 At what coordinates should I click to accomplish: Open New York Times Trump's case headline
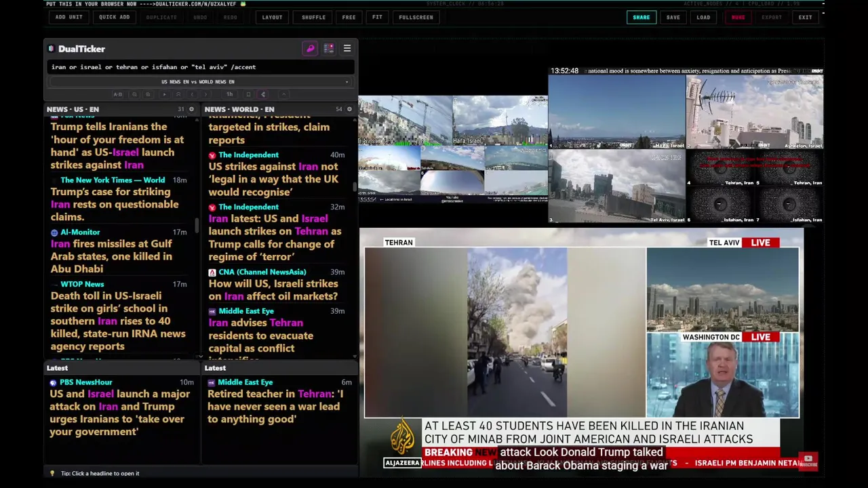pyautogui.click(x=115, y=204)
